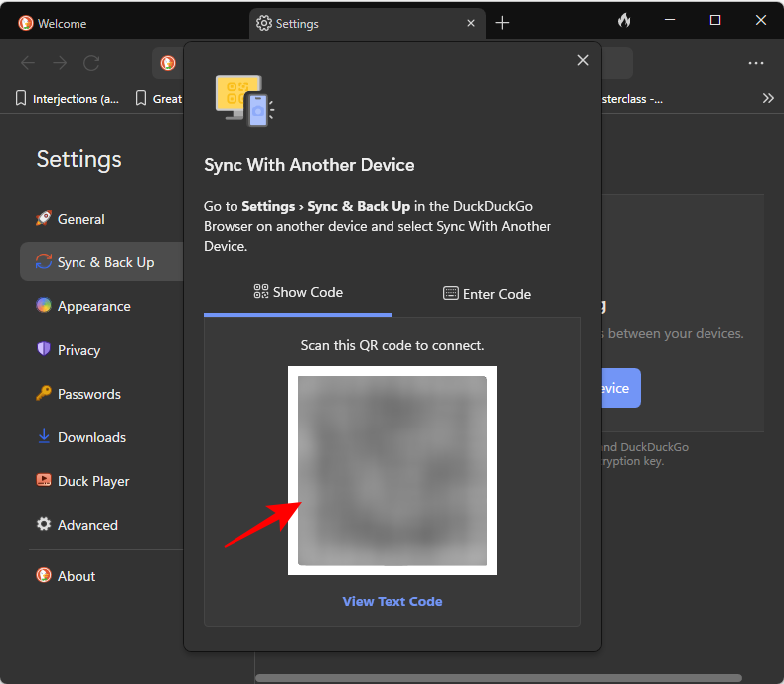Click the rocket icon beside General
Viewport: 784px width, 684px height.
click(x=44, y=218)
